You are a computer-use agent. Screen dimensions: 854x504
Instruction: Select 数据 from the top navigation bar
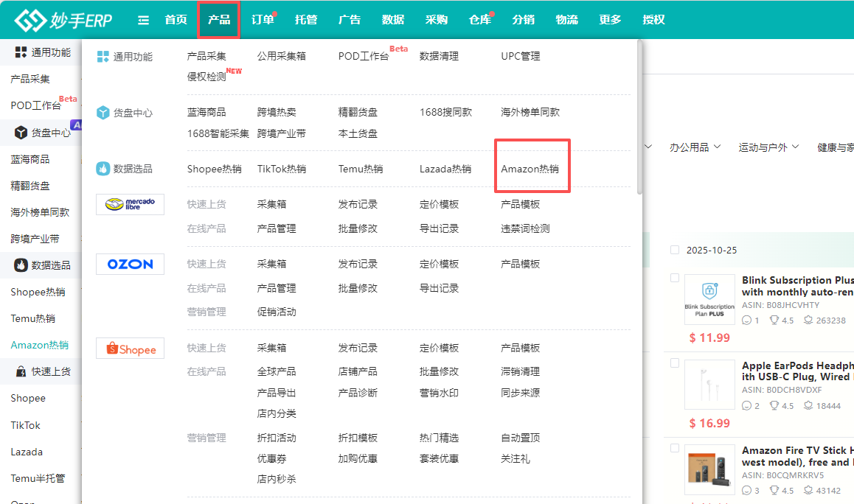click(x=393, y=20)
